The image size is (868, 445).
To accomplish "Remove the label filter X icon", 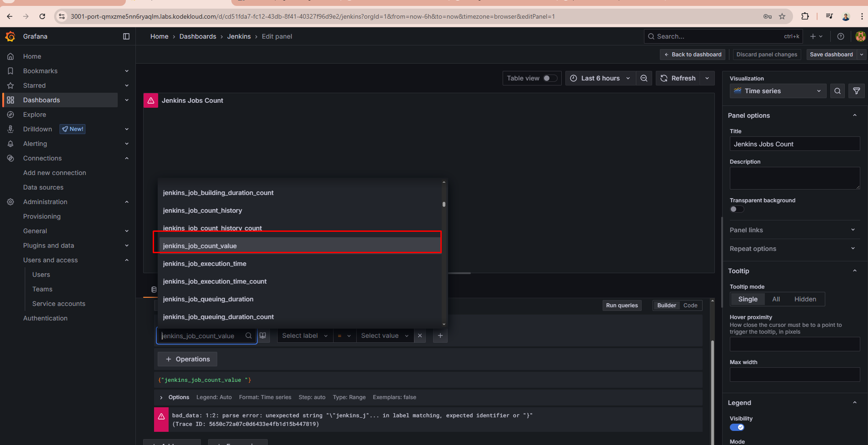I will tap(420, 335).
